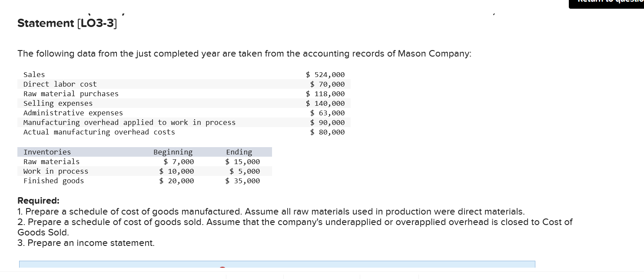This screenshot has width=644, height=279.
Task: Select the Finished goods ending $ 35,000 cell
Action: click(x=242, y=181)
